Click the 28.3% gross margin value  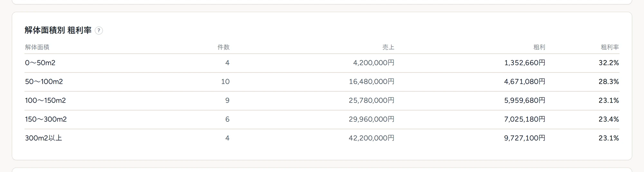(x=609, y=82)
